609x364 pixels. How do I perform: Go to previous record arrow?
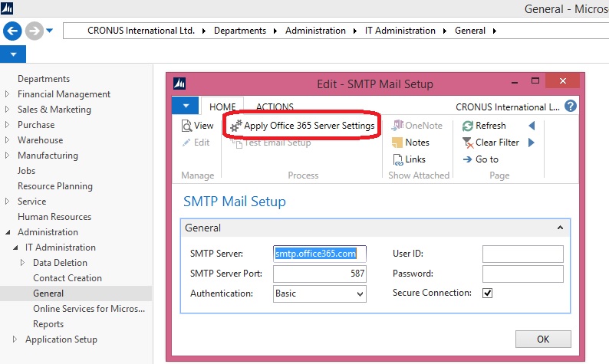532,126
